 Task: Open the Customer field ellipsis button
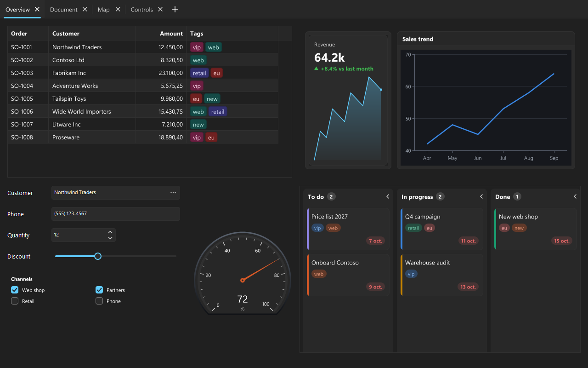[x=173, y=193]
